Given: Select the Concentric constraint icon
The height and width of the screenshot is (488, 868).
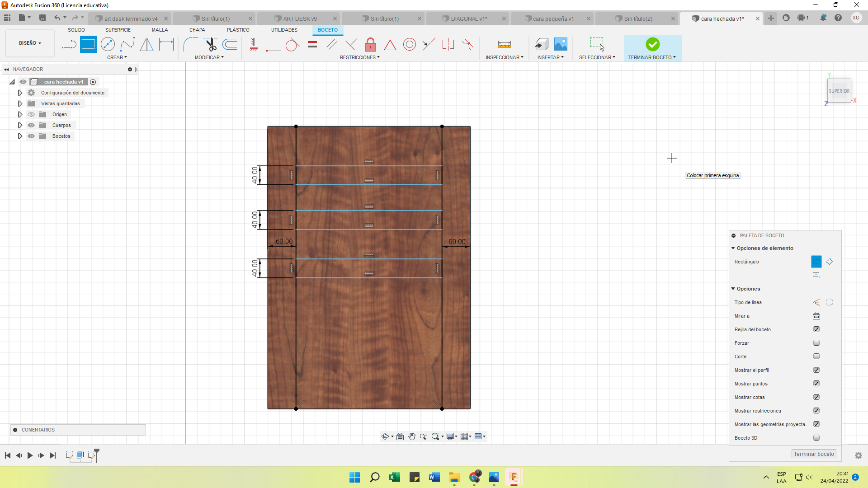Looking at the screenshot, I should point(409,44).
